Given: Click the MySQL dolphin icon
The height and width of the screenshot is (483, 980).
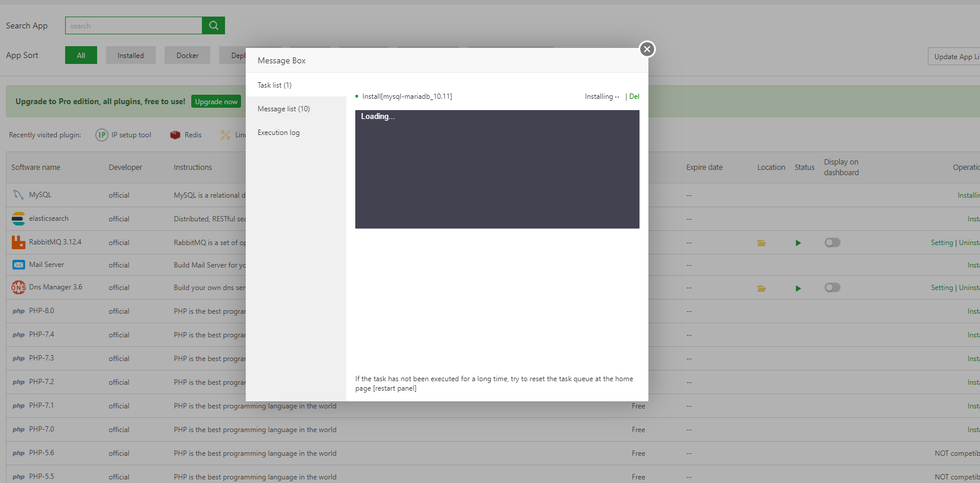Looking at the screenshot, I should (18, 195).
